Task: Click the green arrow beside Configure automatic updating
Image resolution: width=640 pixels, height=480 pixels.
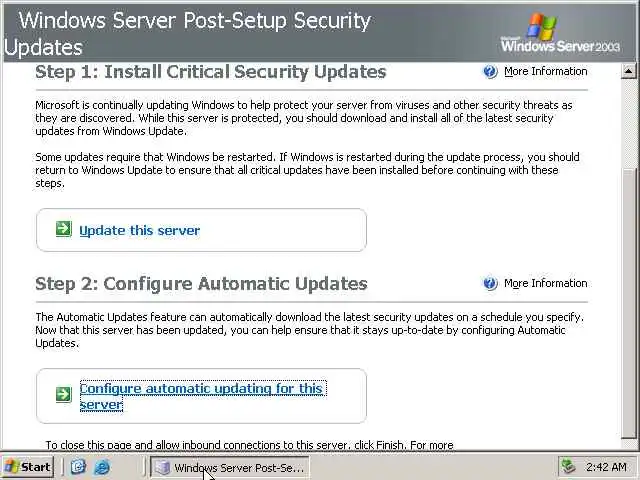Action: (x=63, y=394)
